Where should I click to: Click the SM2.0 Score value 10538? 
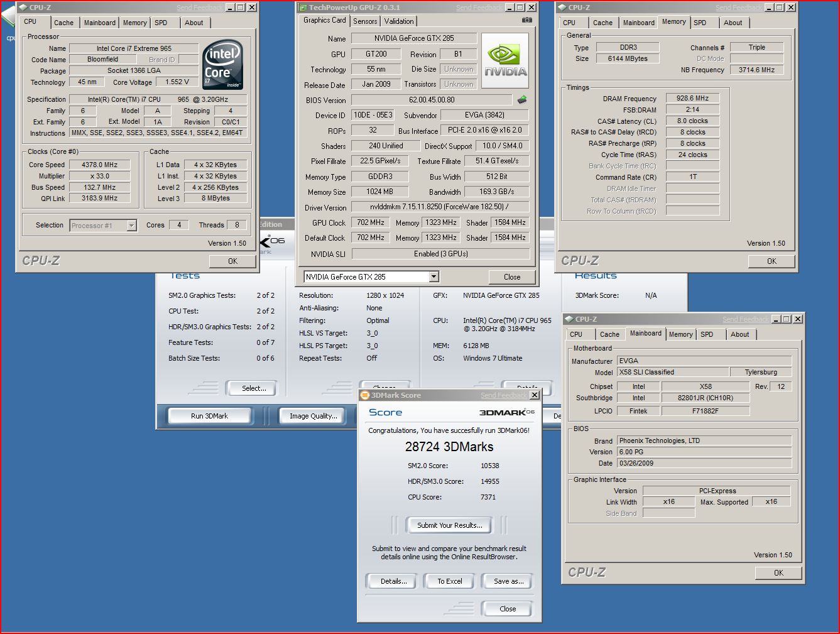coord(490,466)
